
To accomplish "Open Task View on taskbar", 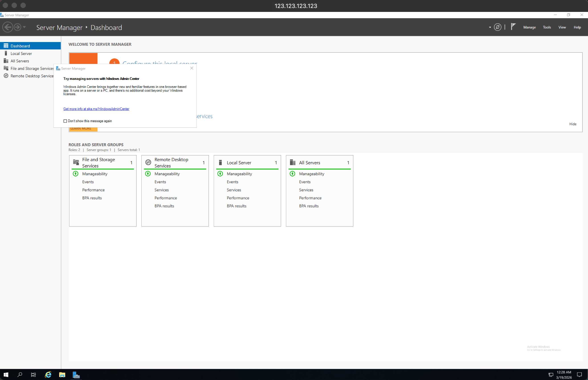I will (33, 375).
